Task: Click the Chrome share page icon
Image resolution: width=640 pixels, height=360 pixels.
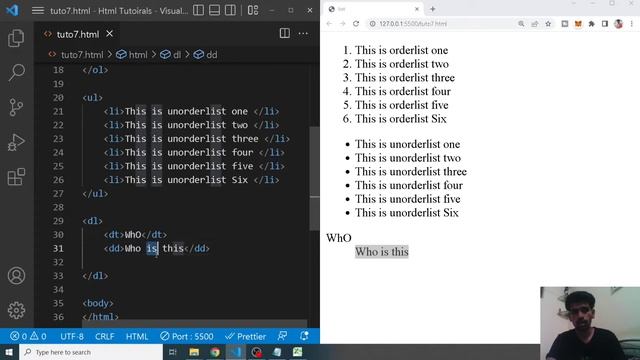Action: coord(535,24)
